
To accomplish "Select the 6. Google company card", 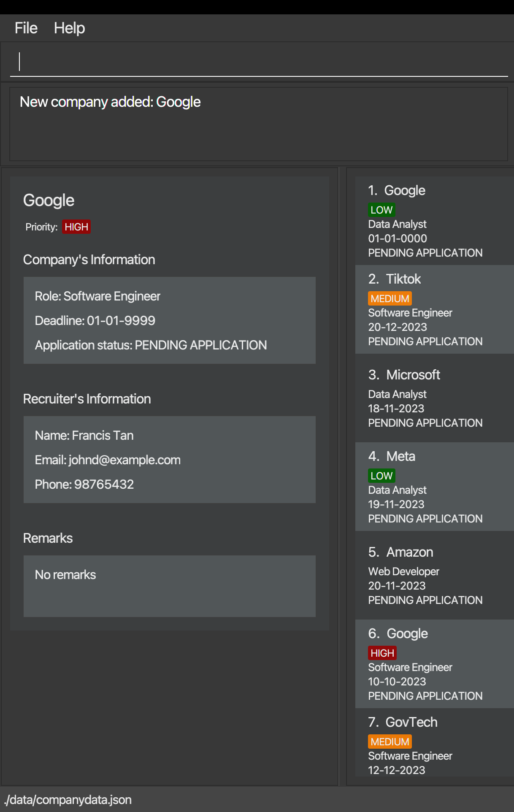I will [434, 664].
